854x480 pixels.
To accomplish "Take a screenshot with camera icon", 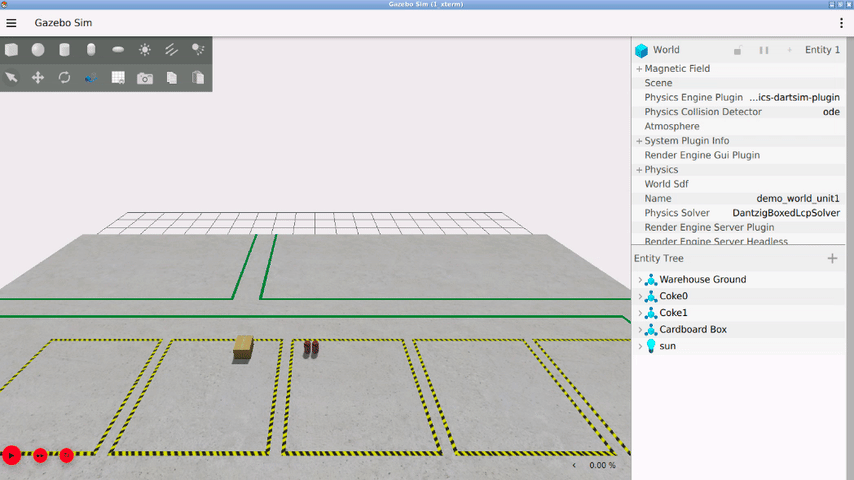I will (145, 78).
